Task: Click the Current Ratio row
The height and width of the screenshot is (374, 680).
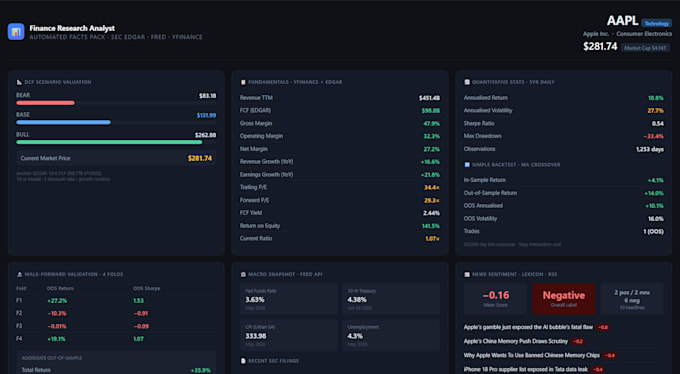Action: (340, 239)
